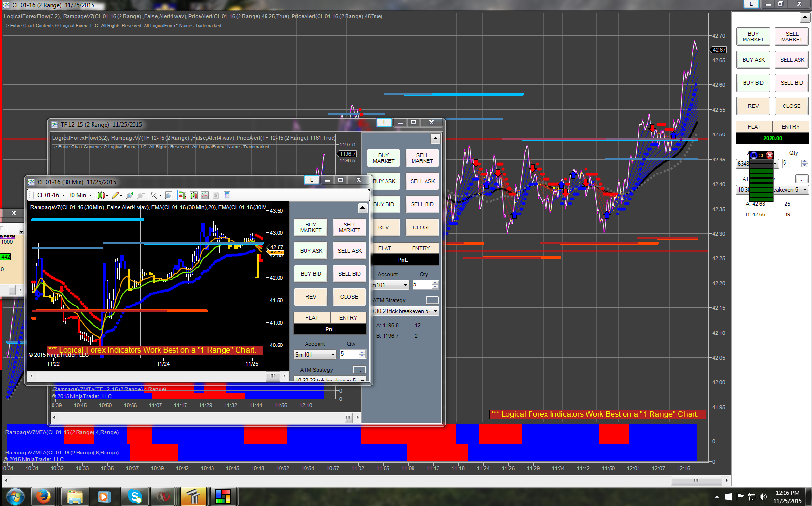This screenshot has height=506, width=812.
Task: Select the cursor pointer tool
Action: 154,195
